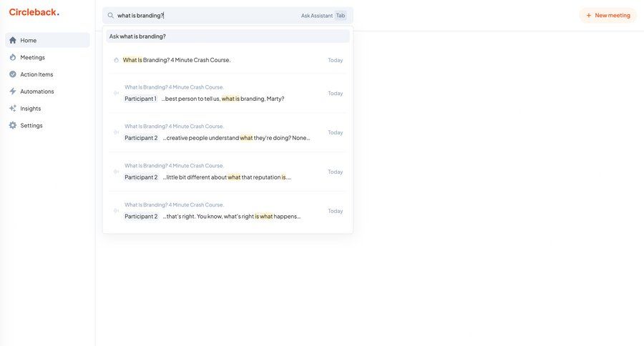Click the Action Items checkmark icon
Screen dimensions: 644x346
(x=13, y=74)
